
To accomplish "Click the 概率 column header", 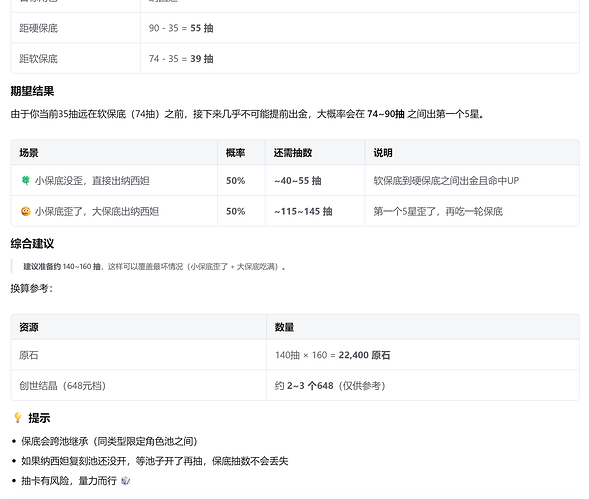I will [236, 153].
